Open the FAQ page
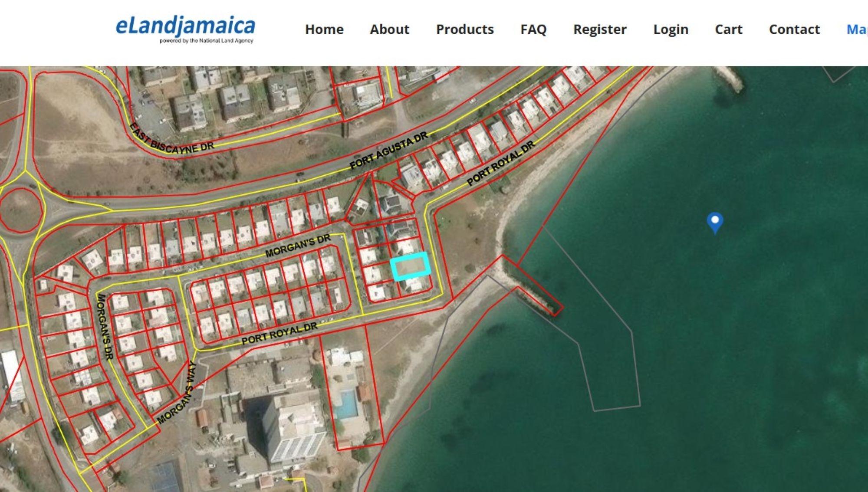Screen dimensions: 868x492 [x=533, y=30]
